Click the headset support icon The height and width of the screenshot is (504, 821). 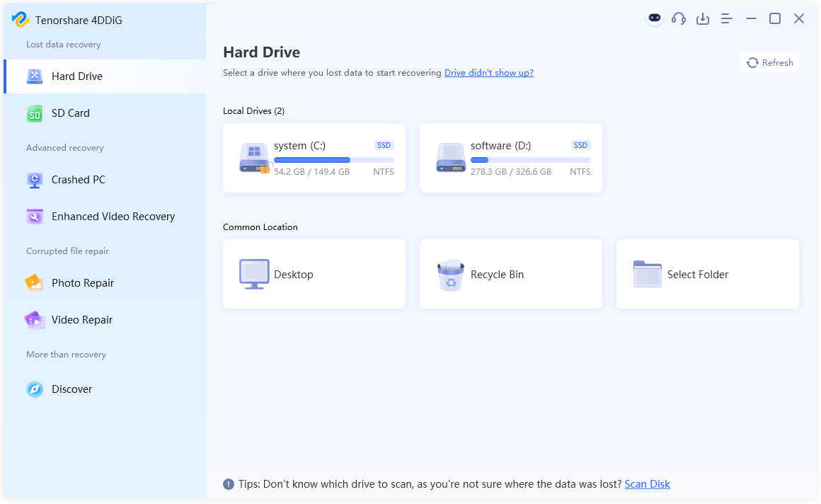coord(678,18)
